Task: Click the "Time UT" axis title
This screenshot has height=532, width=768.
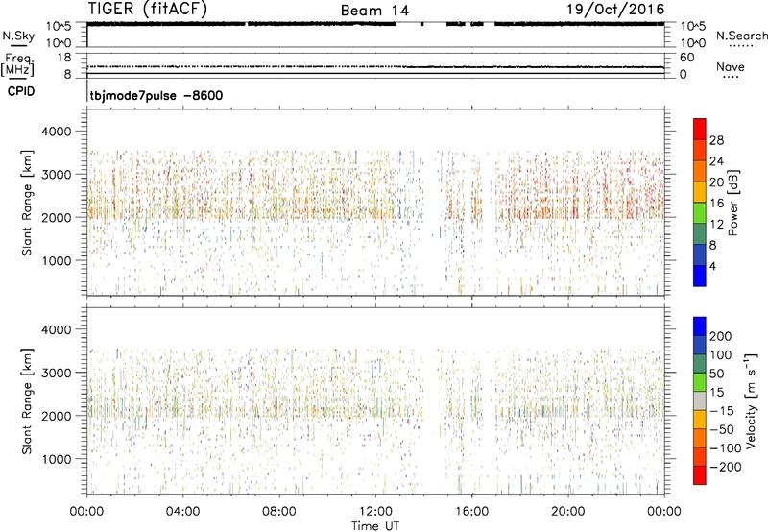Action: pyautogui.click(x=375, y=525)
